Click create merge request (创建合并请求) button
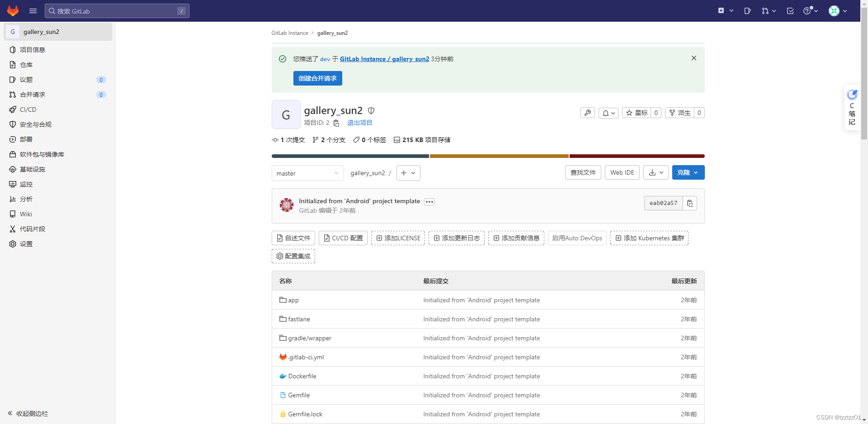The height and width of the screenshot is (424, 868). click(317, 78)
